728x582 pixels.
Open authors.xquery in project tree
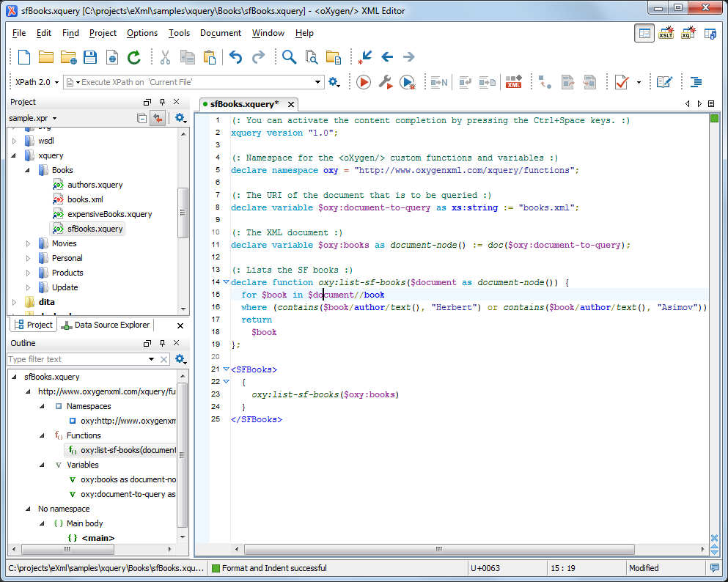[x=95, y=185]
